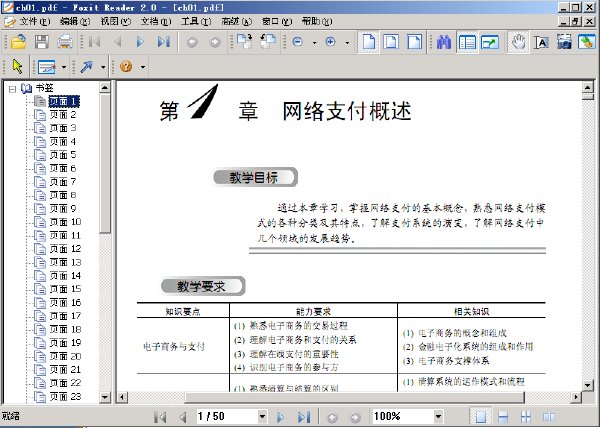Toggle the bookmarks navigation panel button
The height and width of the screenshot is (428, 600).
(x=467, y=42)
